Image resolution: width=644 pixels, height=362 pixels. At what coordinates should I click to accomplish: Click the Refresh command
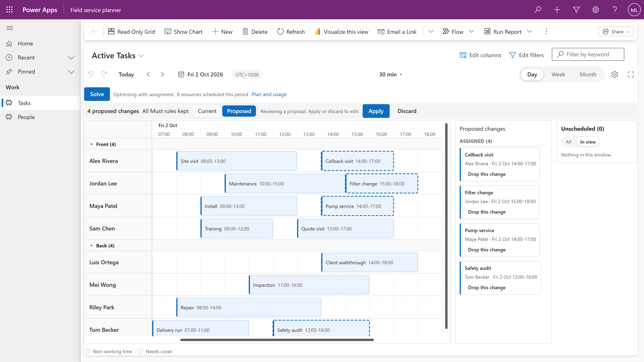coord(291,32)
